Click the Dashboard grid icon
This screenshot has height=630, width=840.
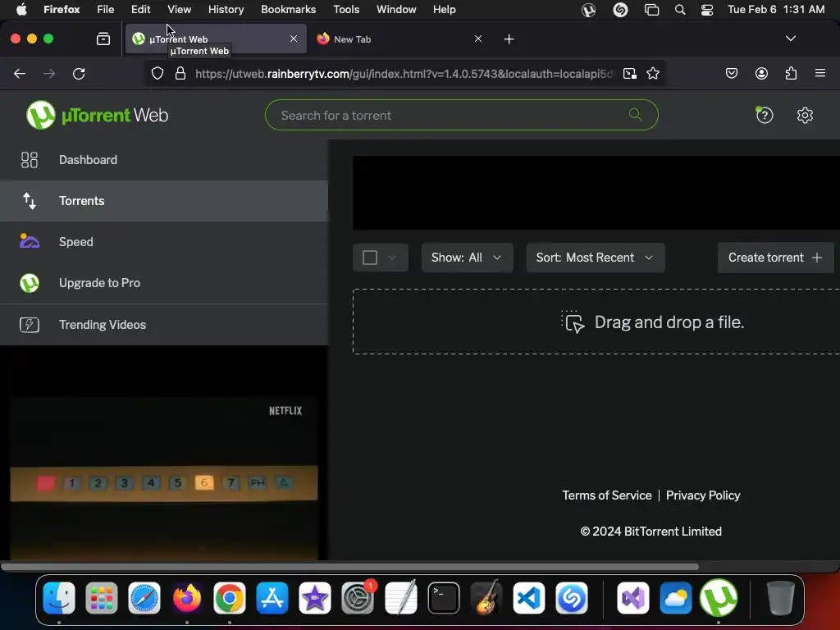(30, 160)
